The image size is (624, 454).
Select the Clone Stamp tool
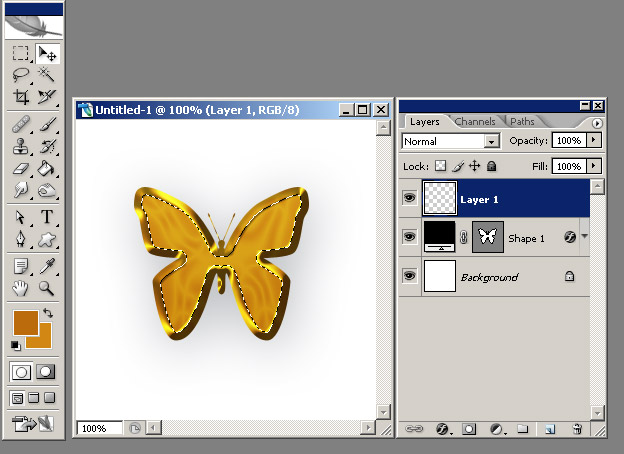tap(20, 146)
